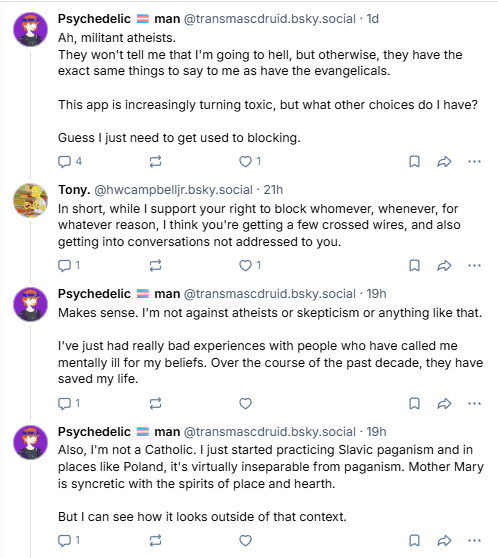The image size is (498, 558).
Task: Repost the militant atheists post
Action: (155, 162)
